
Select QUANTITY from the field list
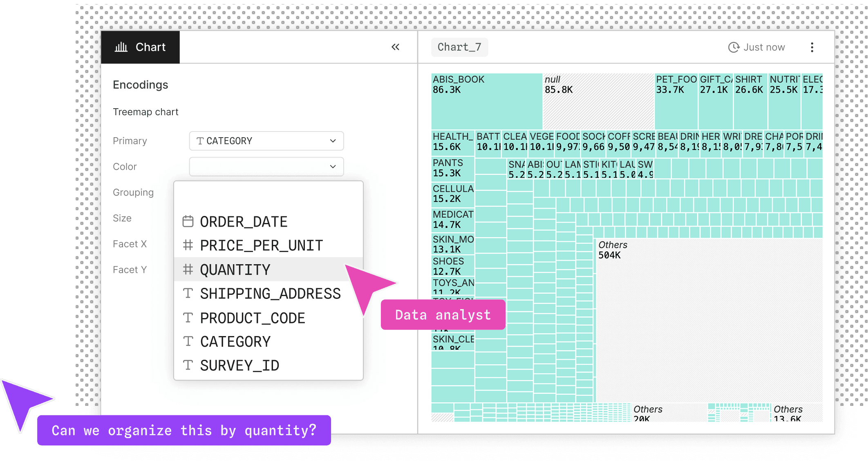(235, 270)
